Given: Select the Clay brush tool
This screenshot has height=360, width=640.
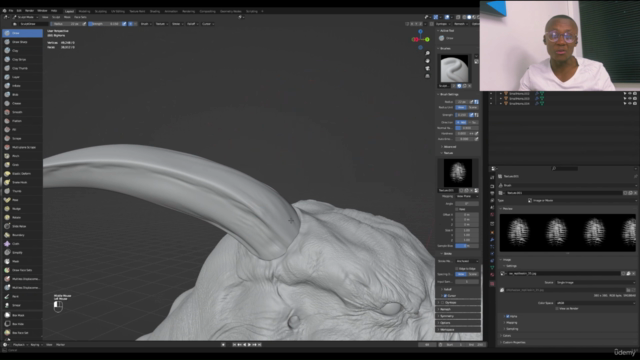Looking at the screenshot, I should (x=22, y=51).
